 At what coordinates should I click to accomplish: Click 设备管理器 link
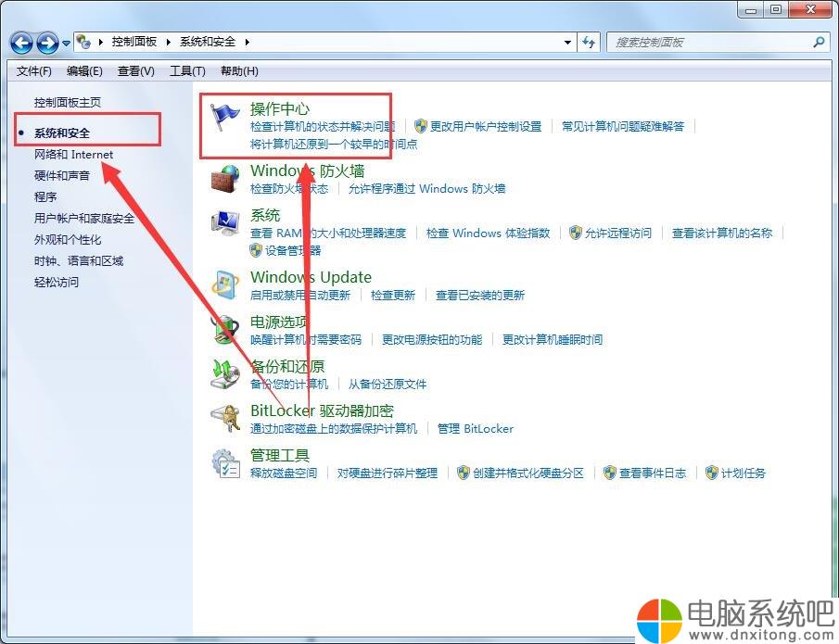point(293,250)
